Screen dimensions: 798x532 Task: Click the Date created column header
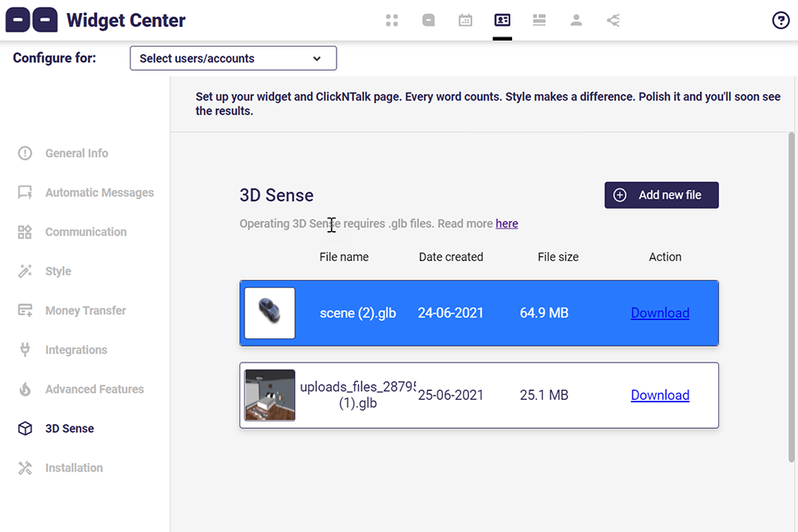(x=451, y=257)
